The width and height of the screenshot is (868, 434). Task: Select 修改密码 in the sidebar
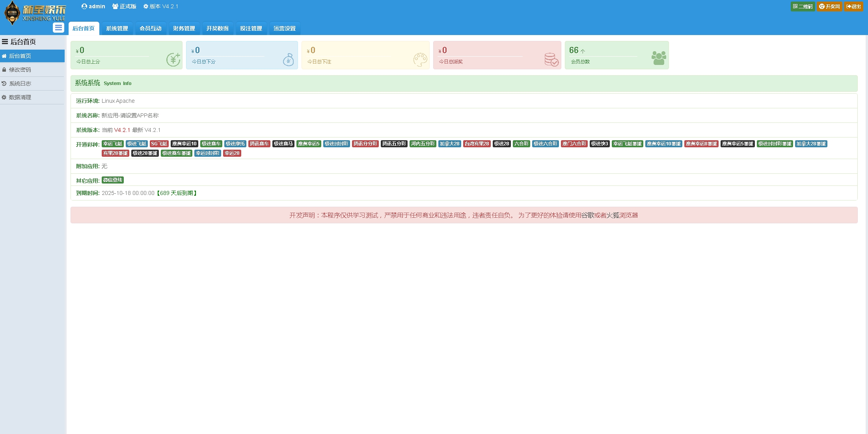coord(20,70)
